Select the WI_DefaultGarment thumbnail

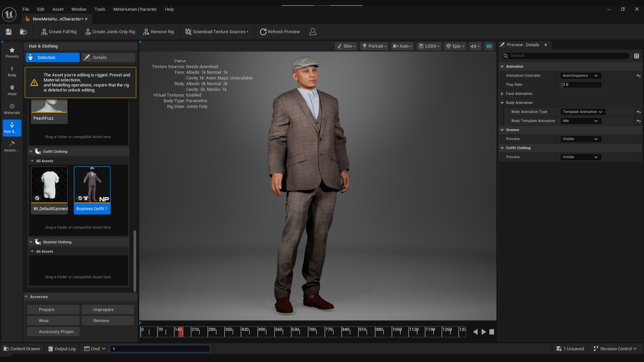click(x=49, y=190)
